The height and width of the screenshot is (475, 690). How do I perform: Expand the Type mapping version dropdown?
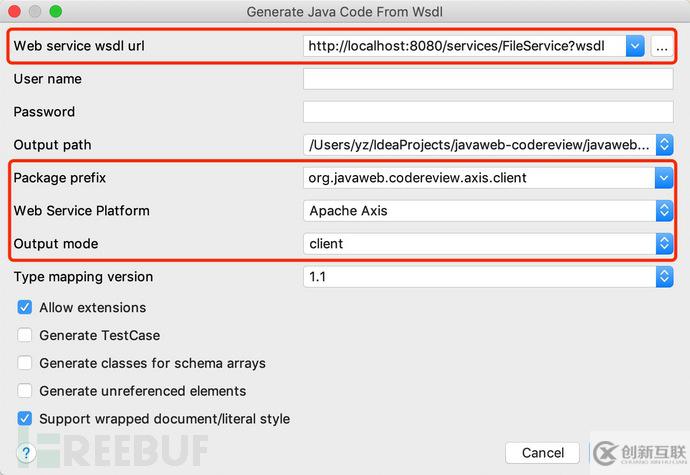pyautogui.click(x=664, y=277)
